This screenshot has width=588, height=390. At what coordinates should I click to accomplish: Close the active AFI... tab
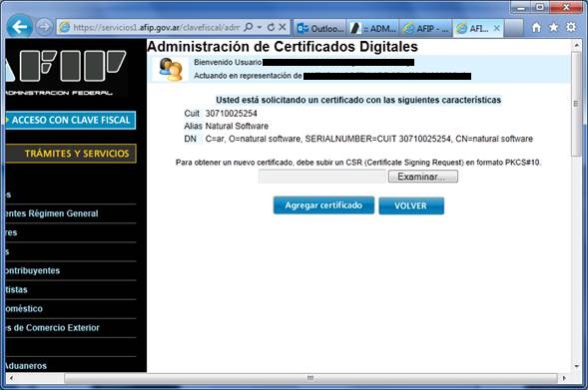point(496,28)
